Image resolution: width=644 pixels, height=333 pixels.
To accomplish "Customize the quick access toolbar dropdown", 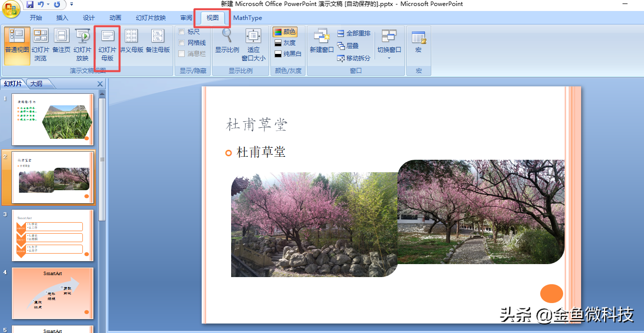I will click(71, 4).
